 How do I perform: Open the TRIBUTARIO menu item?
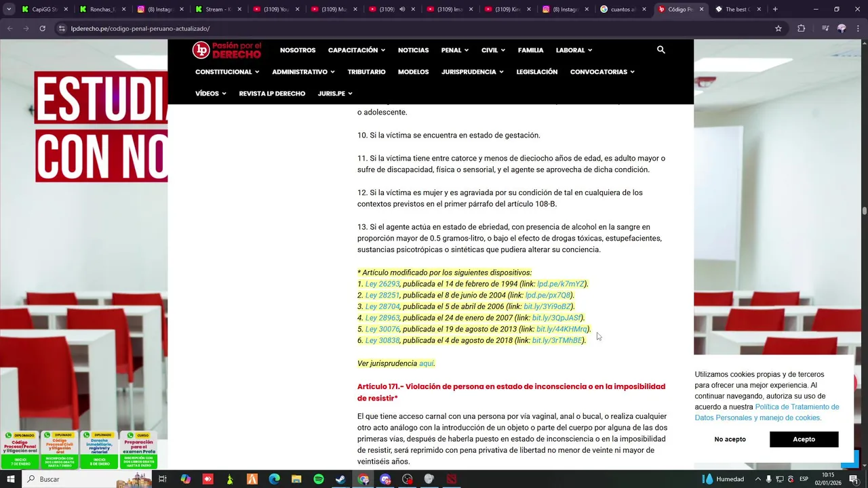(x=366, y=72)
